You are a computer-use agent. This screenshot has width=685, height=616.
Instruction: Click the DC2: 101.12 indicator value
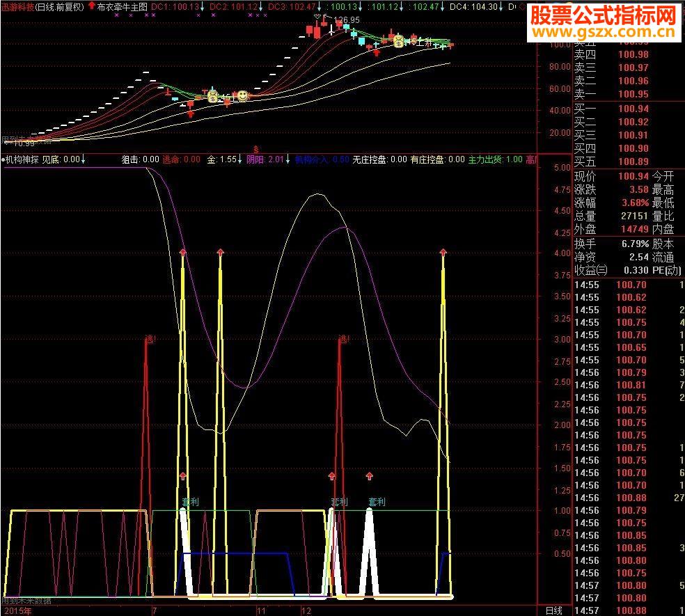coord(234,7)
